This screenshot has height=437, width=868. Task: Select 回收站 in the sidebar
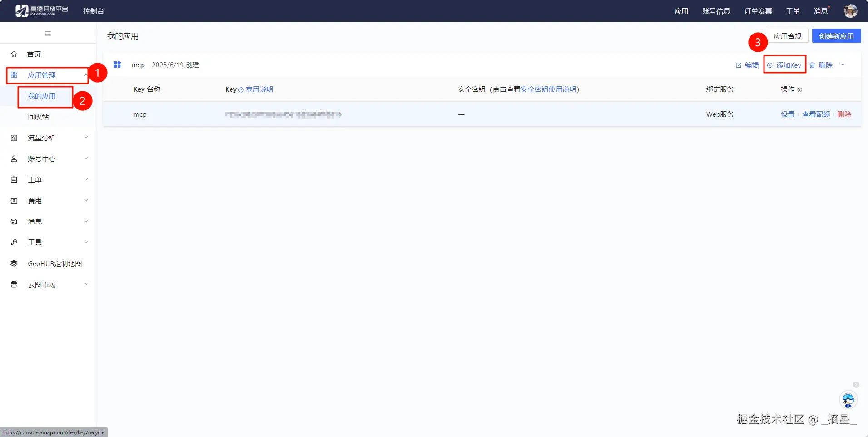pos(38,117)
